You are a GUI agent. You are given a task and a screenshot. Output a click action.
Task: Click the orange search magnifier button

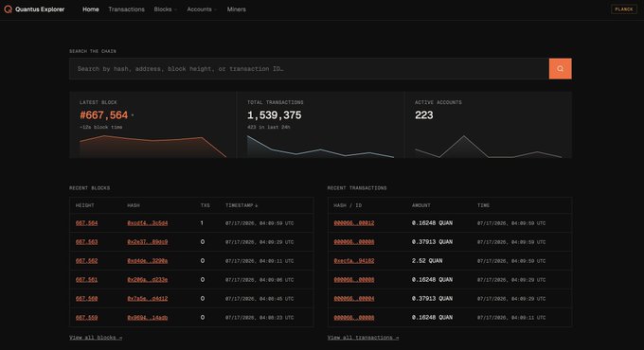point(560,68)
